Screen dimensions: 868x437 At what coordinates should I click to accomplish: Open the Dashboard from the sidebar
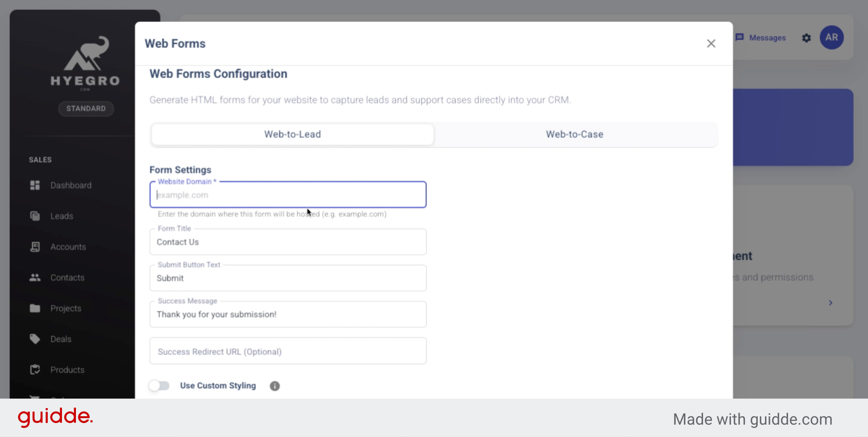pyautogui.click(x=35, y=185)
